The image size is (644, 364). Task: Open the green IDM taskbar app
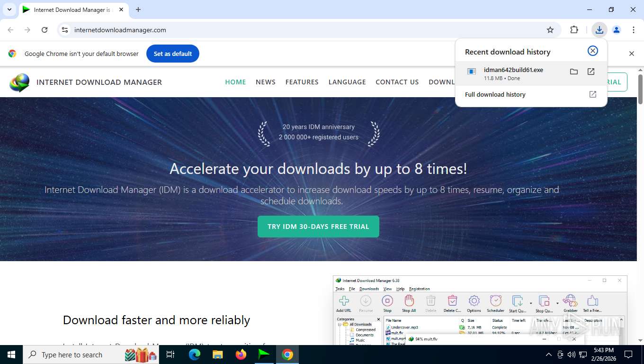click(264, 355)
